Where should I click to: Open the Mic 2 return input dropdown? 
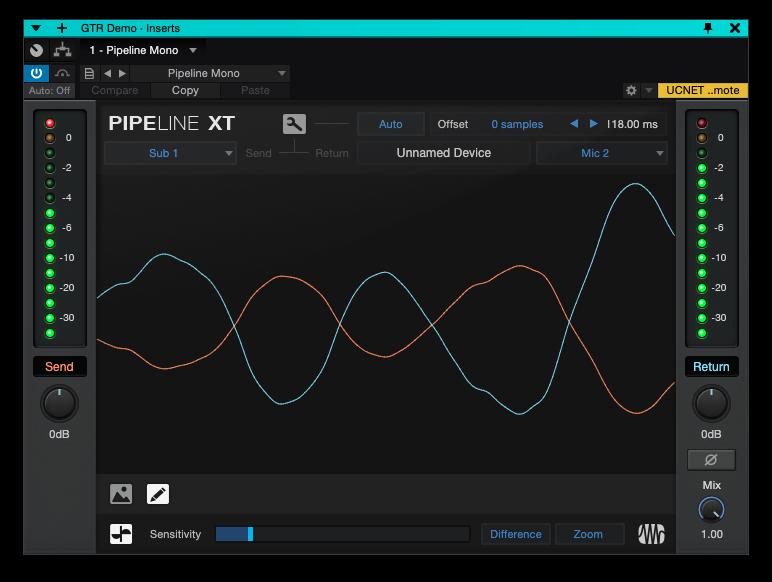coord(601,153)
